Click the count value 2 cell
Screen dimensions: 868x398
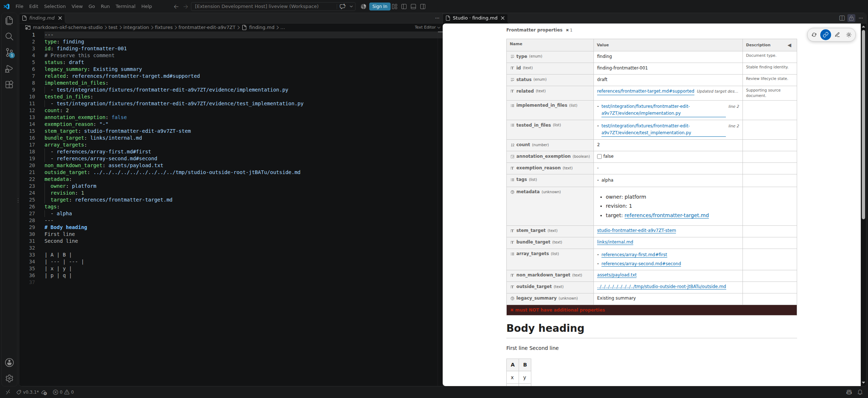click(x=668, y=145)
